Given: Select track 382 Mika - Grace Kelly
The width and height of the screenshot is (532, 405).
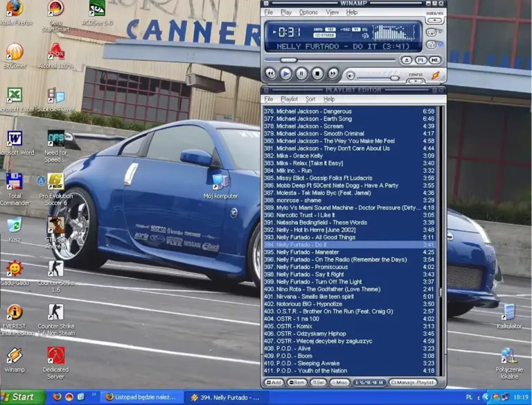Looking at the screenshot, I should tap(349, 156).
